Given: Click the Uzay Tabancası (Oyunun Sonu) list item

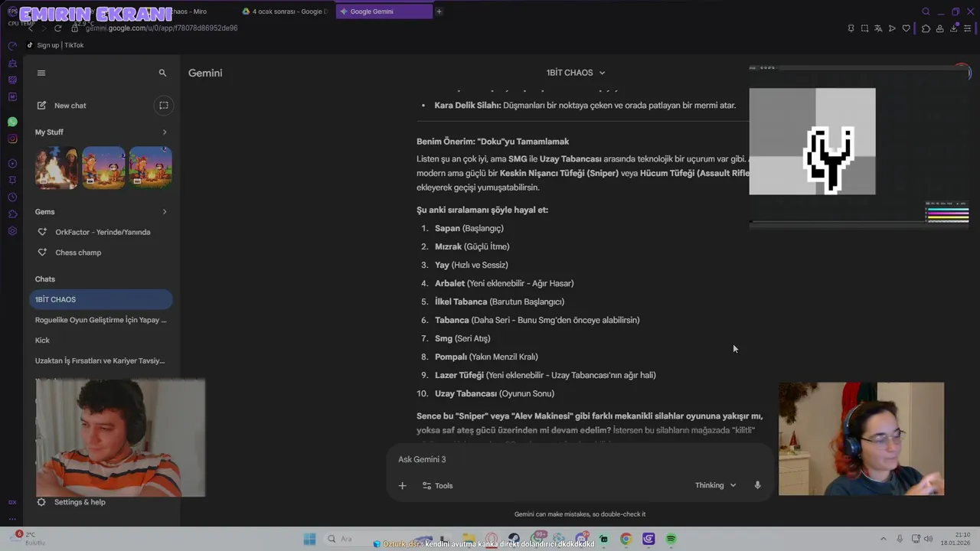Looking at the screenshot, I should (495, 393).
